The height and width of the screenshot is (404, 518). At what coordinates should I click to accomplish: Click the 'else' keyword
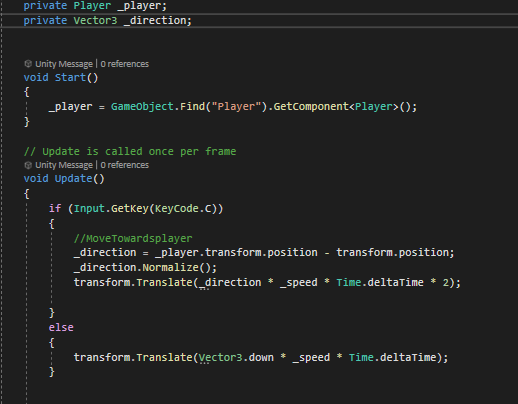point(61,328)
